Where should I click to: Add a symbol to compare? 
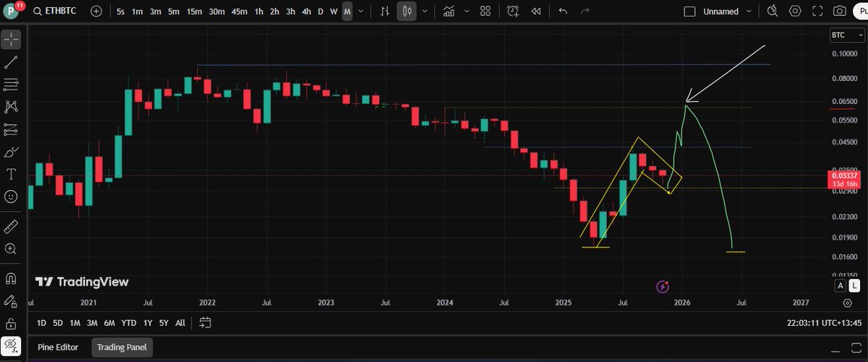coord(97,12)
